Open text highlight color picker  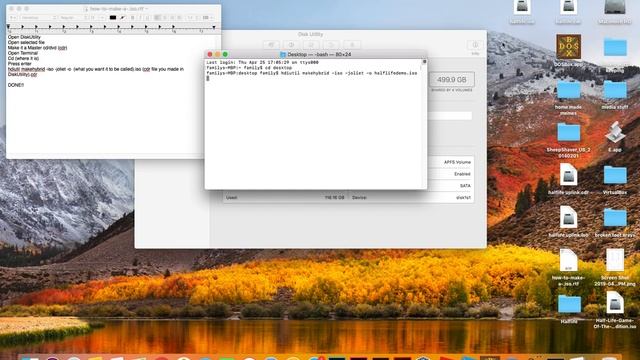click(x=122, y=18)
